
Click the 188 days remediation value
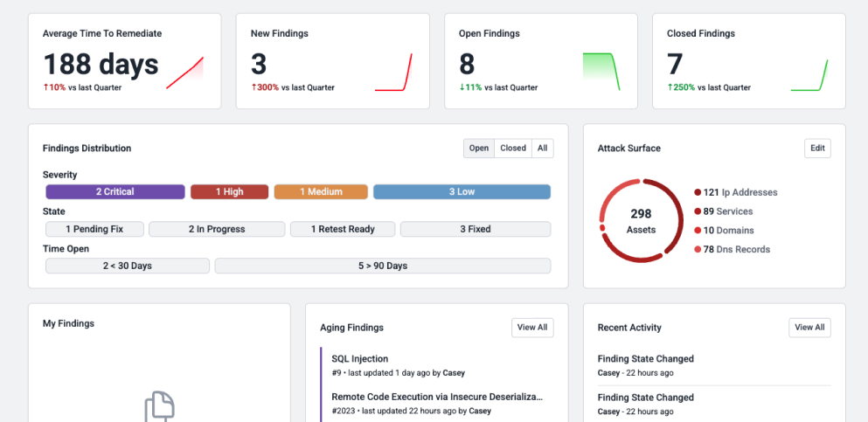point(101,64)
